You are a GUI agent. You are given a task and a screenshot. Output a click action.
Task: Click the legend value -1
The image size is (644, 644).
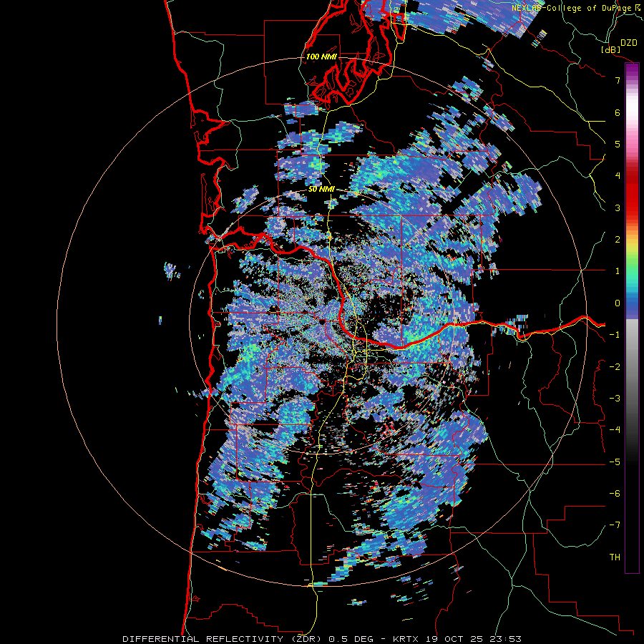click(x=615, y=335)
